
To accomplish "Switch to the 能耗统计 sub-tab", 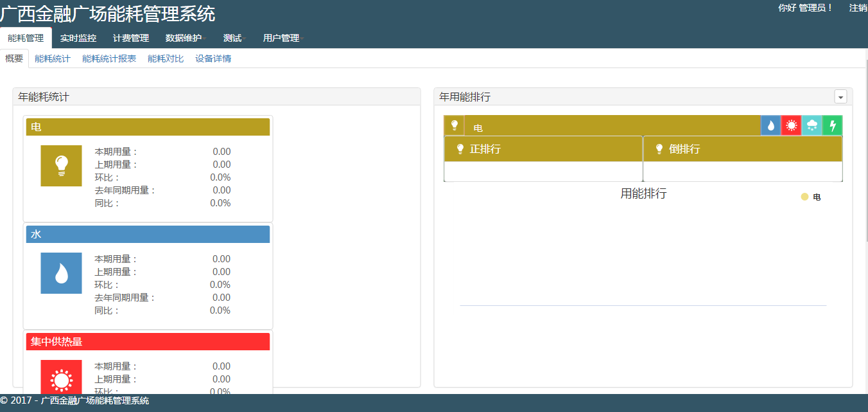I will pos(53,58).
